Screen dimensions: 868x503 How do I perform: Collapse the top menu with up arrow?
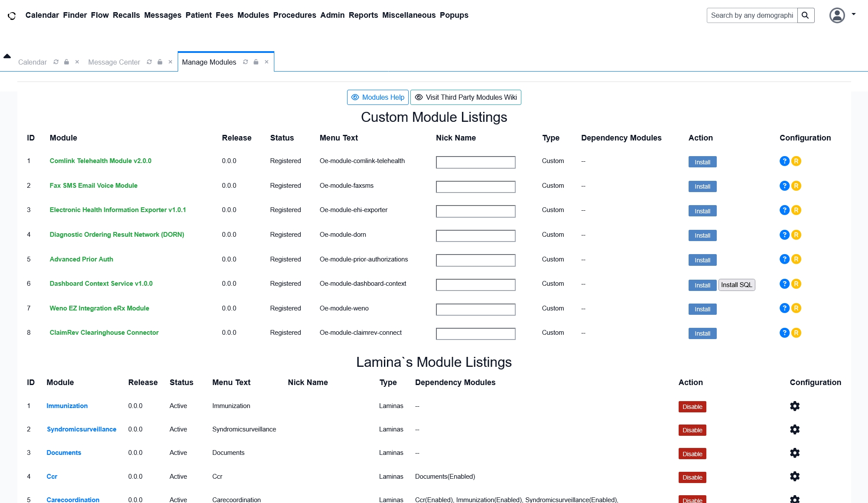pyautogui.click(x=7, y=56)
